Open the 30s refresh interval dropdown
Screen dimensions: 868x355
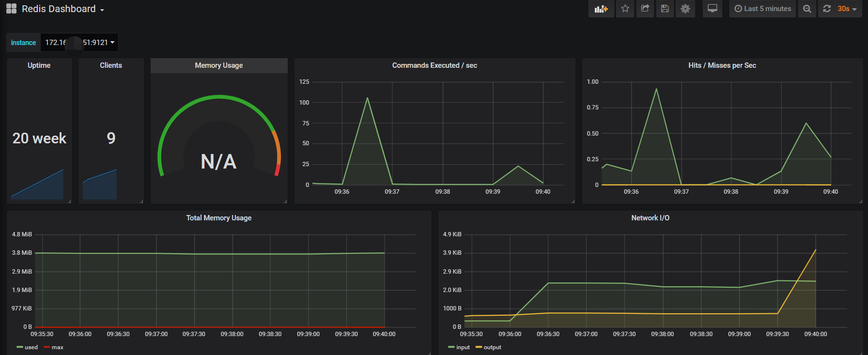point(848,9)
